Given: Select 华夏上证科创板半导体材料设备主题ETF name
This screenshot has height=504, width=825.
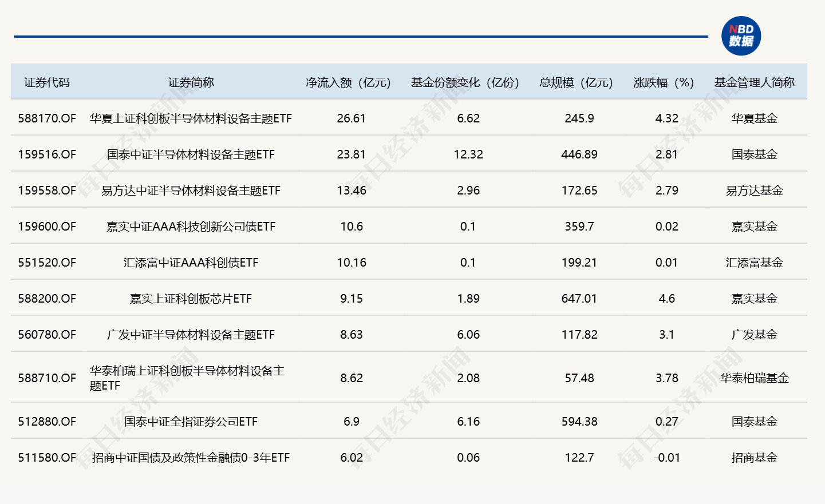Looking at the screenshot, I should coord(191,118).
